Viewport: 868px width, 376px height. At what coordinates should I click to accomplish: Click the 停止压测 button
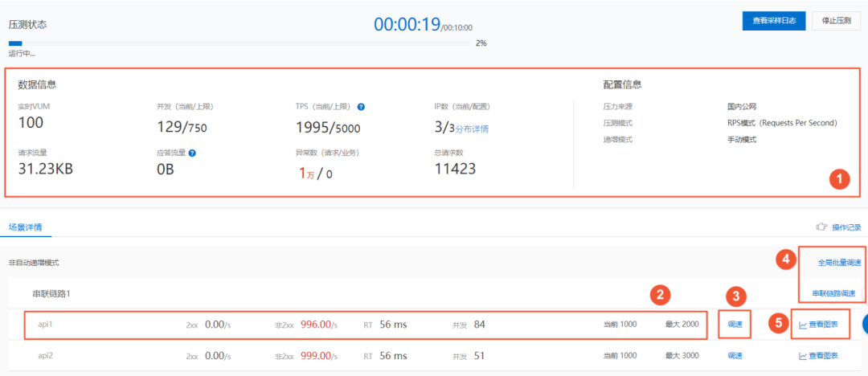tap(836, 21)
